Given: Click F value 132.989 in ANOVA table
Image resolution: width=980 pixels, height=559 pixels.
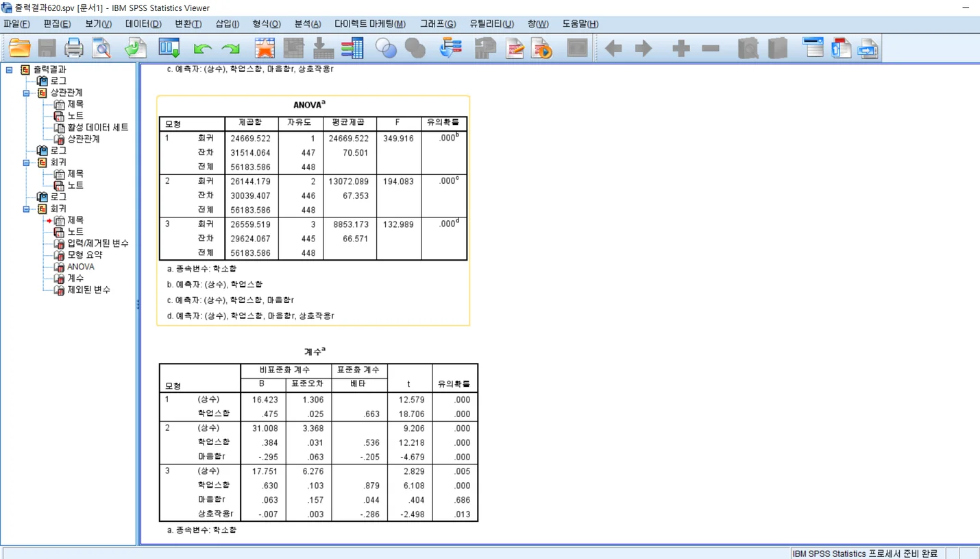Looking at the screenshot, I should (399, 224).
